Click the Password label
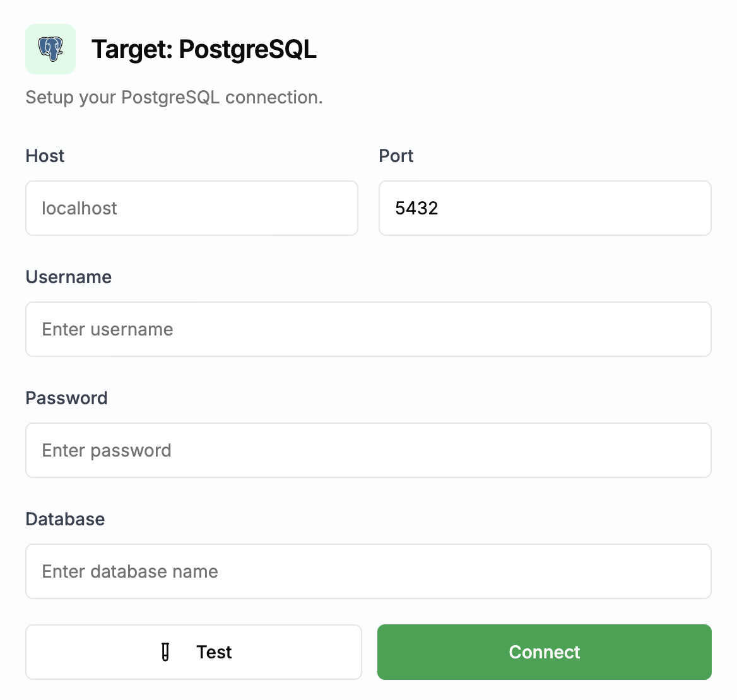This screenshot has height=700, width=737. coord(66,398)
